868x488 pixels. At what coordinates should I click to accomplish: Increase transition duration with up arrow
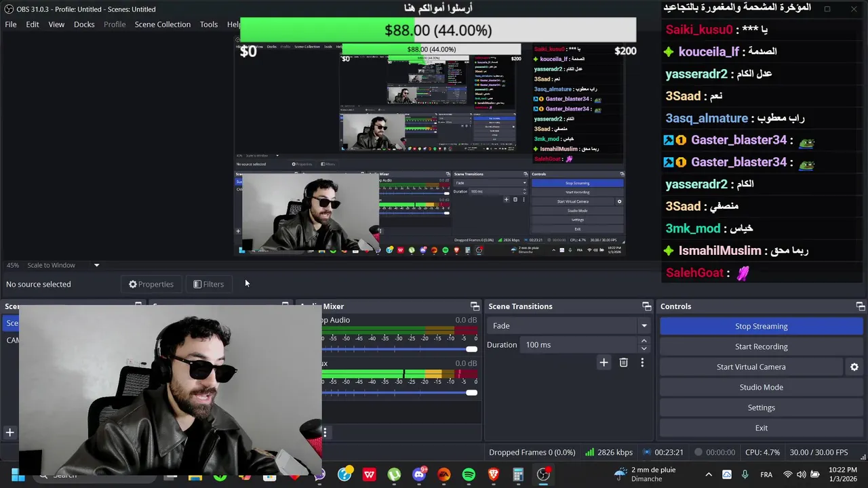(644, 341)
